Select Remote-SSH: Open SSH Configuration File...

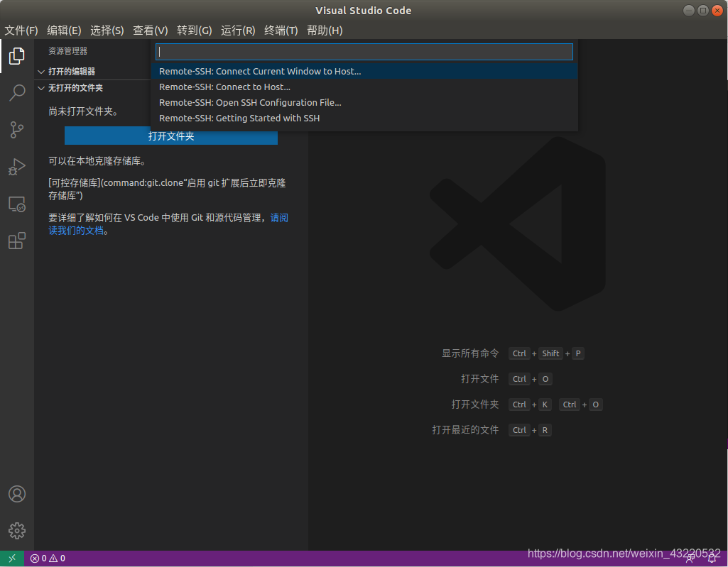pyautogui.click(x=364, y=102)
